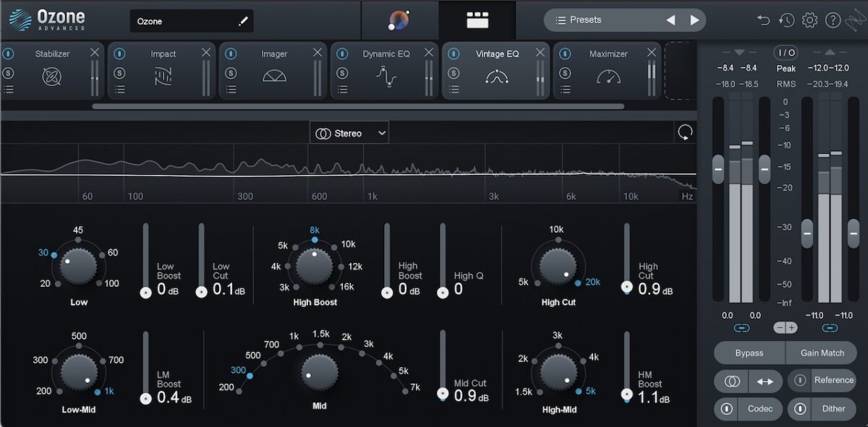Select the Stabilizer module icon

click(52, 76)
